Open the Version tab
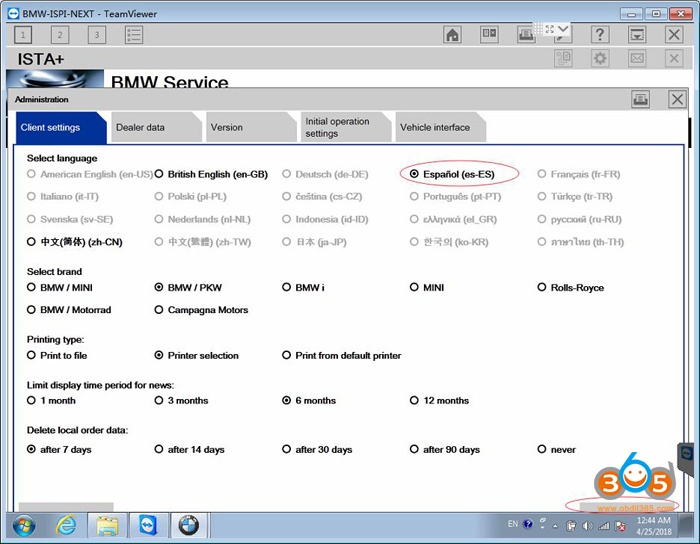Screen dimensions: 700x544 pos(250,128)
